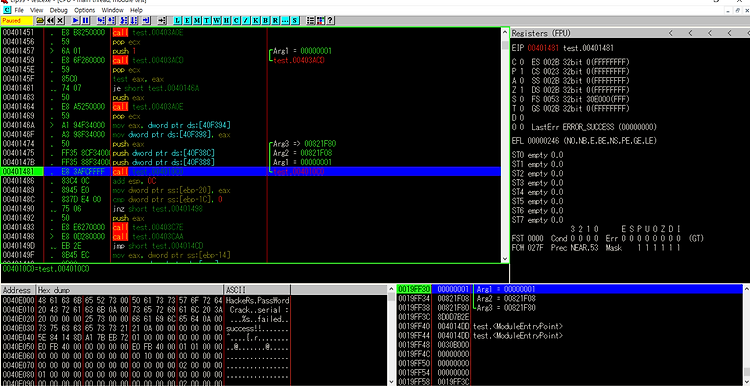This screenshot has width=750, height=386.
Task: Click the Go to address toolbar icon
Action: (162, 21)
